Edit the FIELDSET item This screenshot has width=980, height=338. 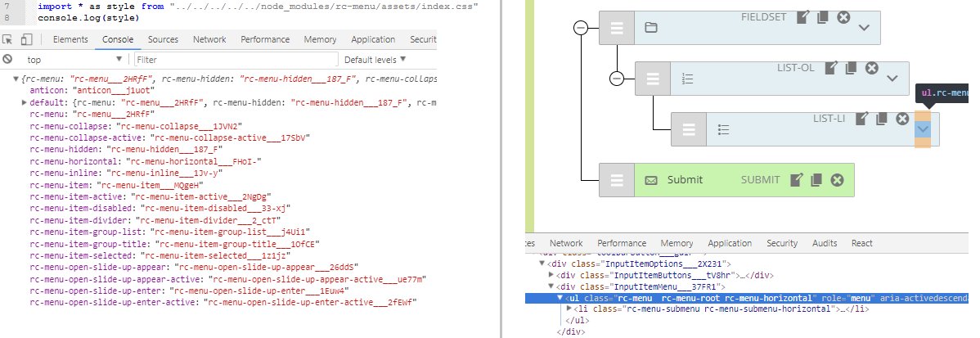click(803, 17)
